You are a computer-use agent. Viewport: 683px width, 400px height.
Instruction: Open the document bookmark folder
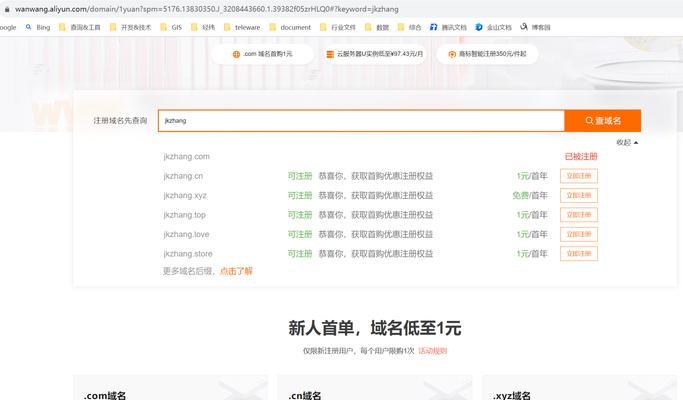290,27
